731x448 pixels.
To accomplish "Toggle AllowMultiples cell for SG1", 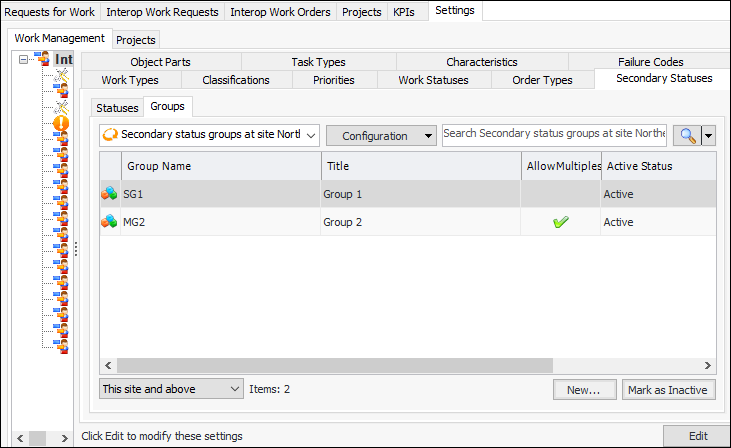I will [560, 194].
